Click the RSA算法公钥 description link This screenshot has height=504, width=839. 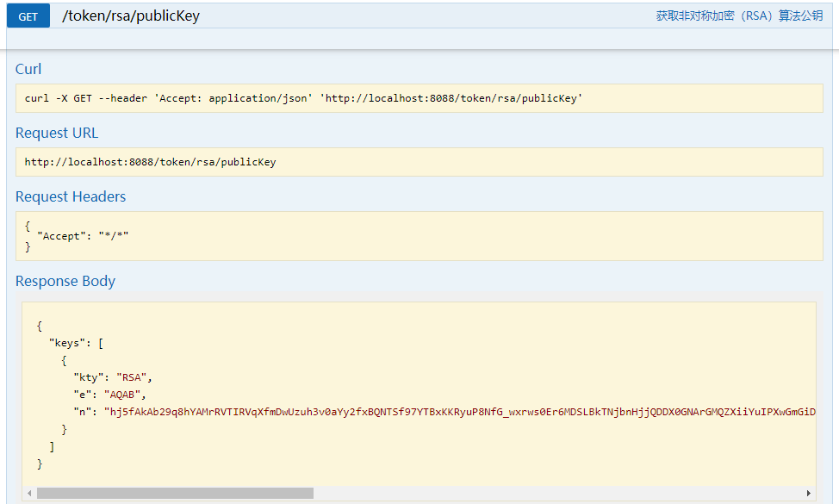(x=739, y=16)
